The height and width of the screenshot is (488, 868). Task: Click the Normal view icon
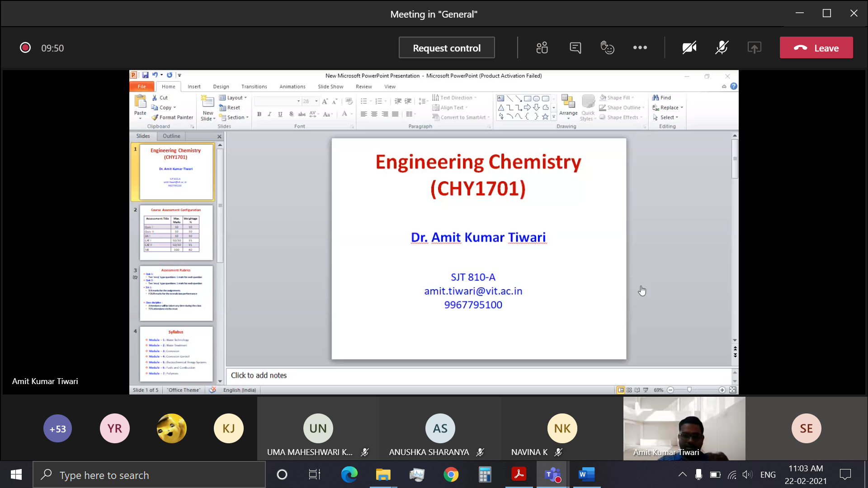tap(621, 390)
